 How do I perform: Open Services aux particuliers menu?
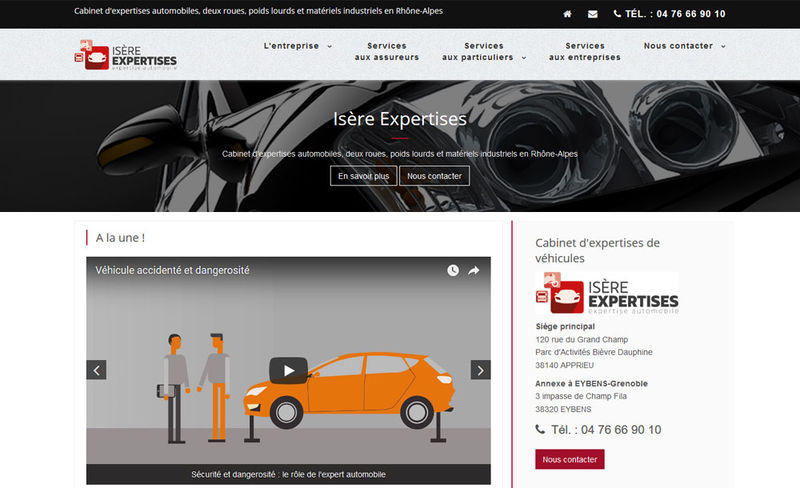(478, 52)
